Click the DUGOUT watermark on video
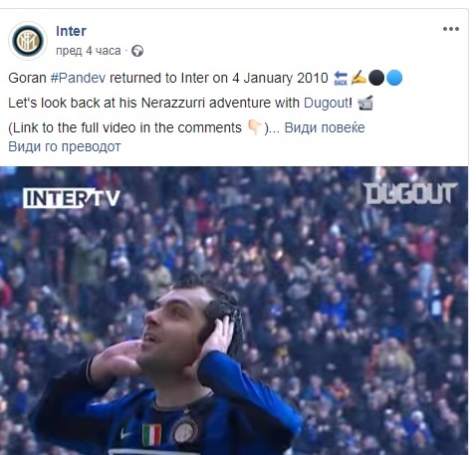This screenshot has width=476, height=455. pyautogui.click(x=410, y=193)
